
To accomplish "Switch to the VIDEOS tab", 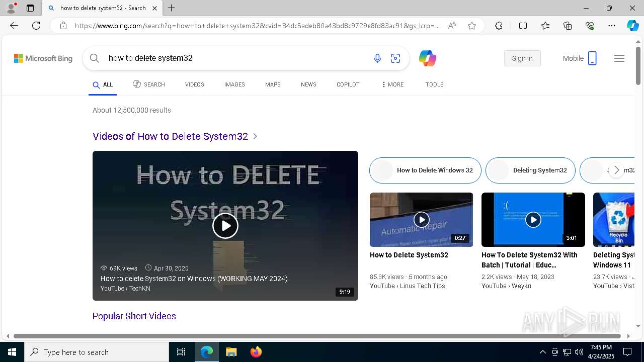I will pyautogui.click(x=195, y=84).
